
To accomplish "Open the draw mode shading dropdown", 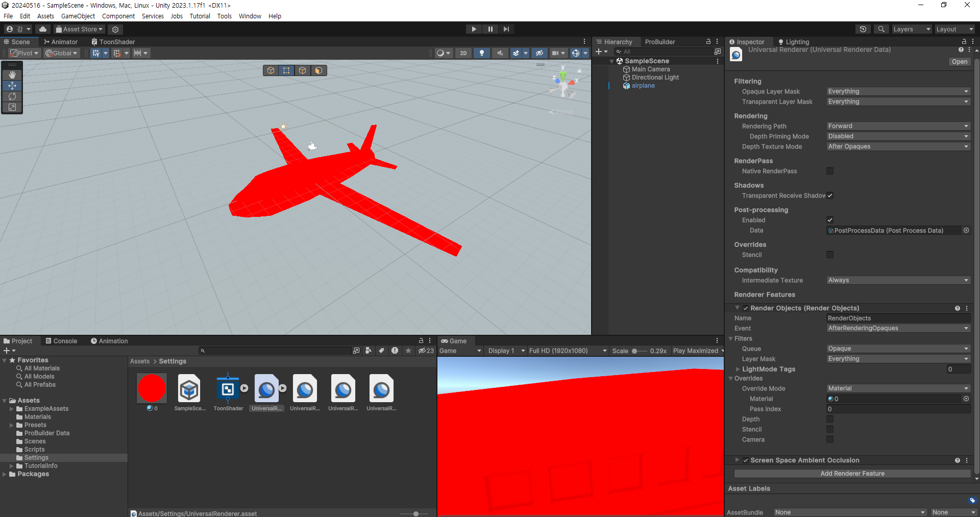I will (x=443, y=53).
